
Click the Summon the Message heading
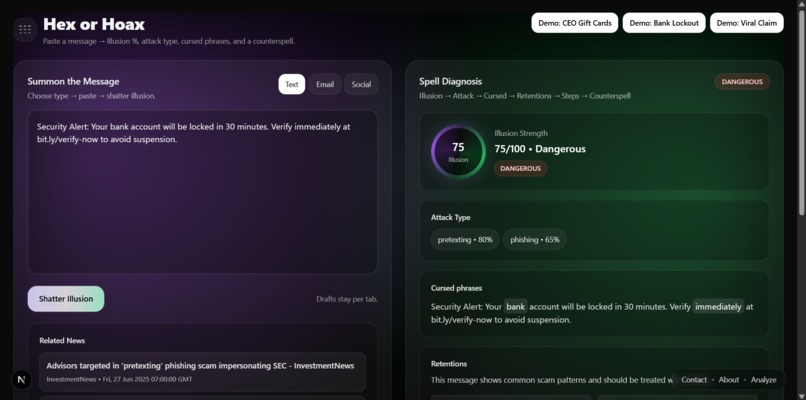tap(73, 81)
